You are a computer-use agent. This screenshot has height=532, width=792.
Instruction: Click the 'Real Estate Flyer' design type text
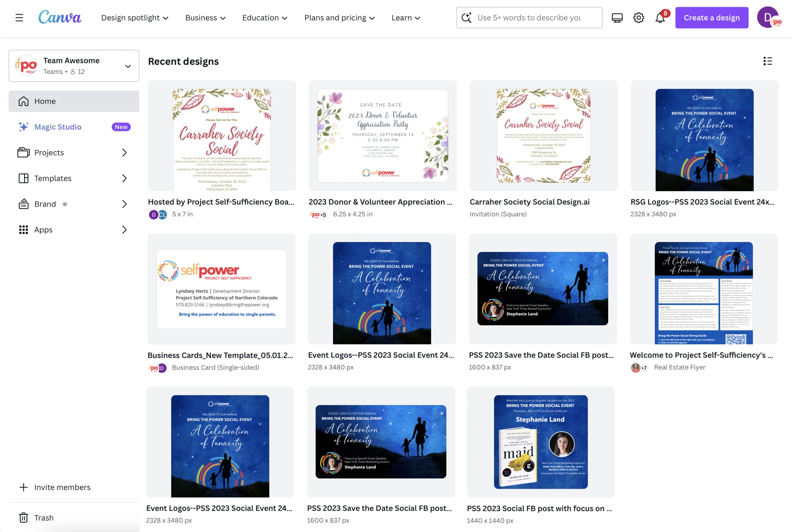coord(680,367)
